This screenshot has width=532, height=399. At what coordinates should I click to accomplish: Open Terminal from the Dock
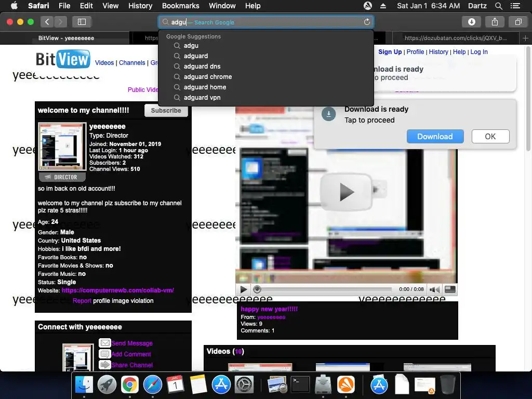[x=300, y=385]
